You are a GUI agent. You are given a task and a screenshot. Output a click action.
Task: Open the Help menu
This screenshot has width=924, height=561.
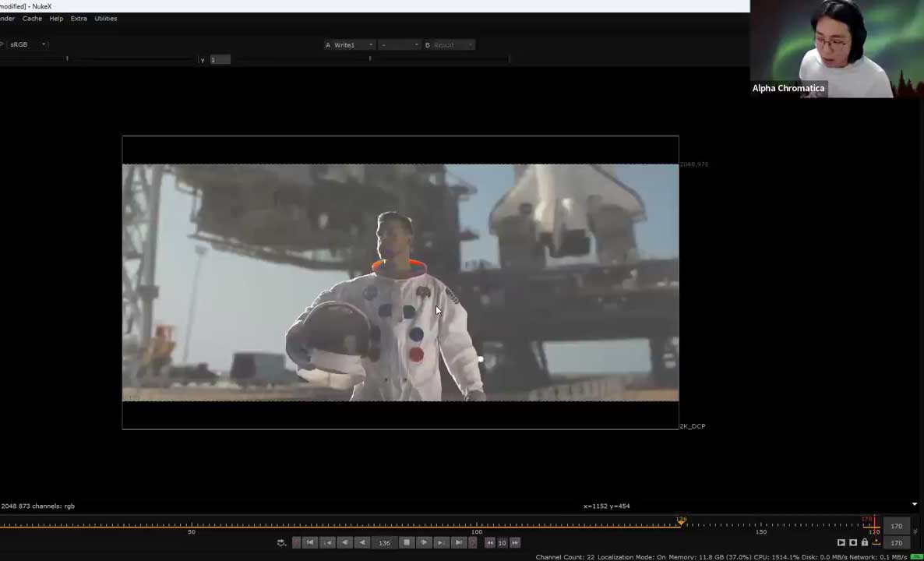[56, 18]
